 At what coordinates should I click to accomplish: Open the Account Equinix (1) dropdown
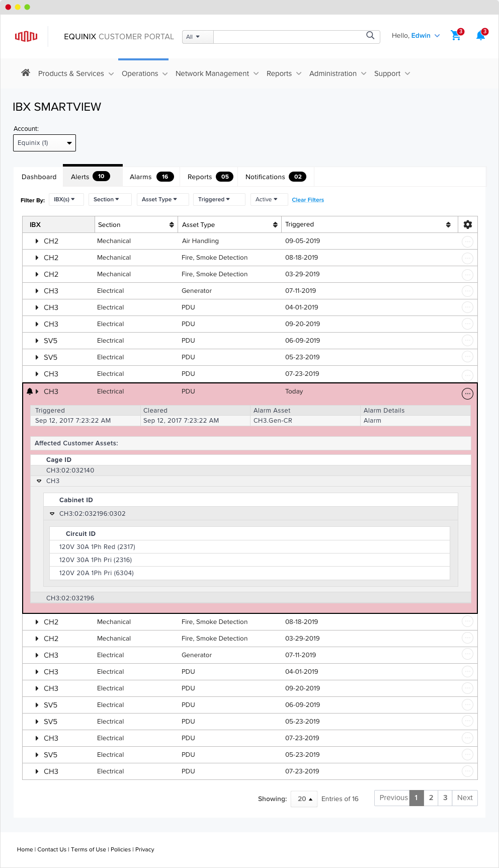point(44,143)
